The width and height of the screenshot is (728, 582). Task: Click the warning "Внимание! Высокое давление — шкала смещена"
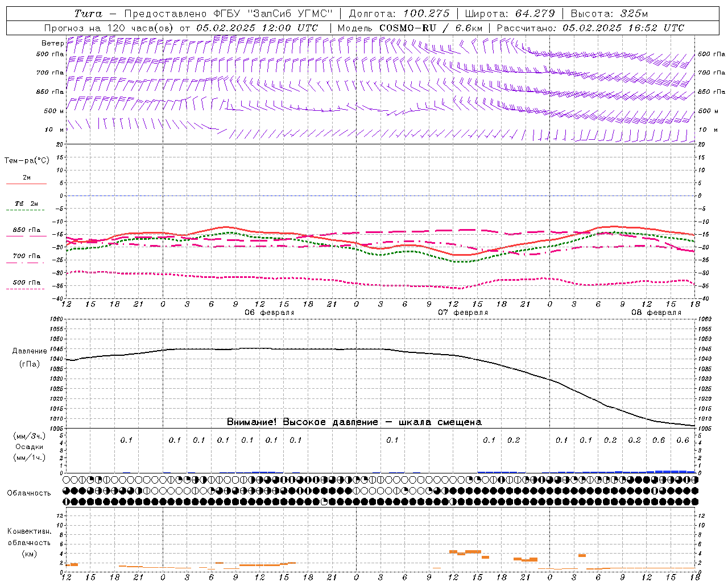click(354, 422)
